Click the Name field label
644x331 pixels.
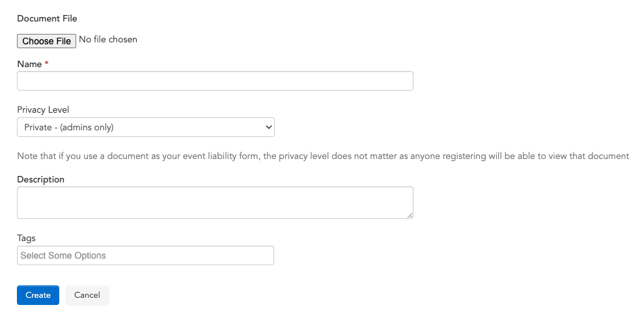29,64
